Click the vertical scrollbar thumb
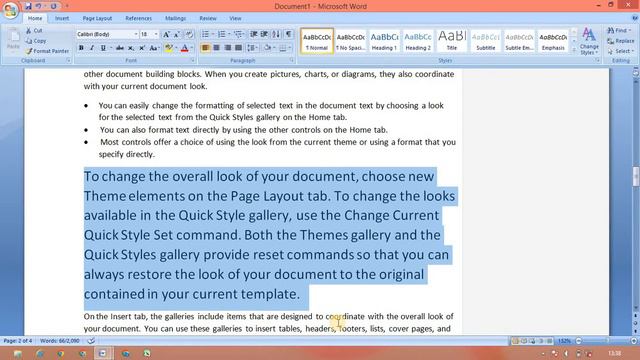This screenshot has width=640, height=360. pos(636,176)
